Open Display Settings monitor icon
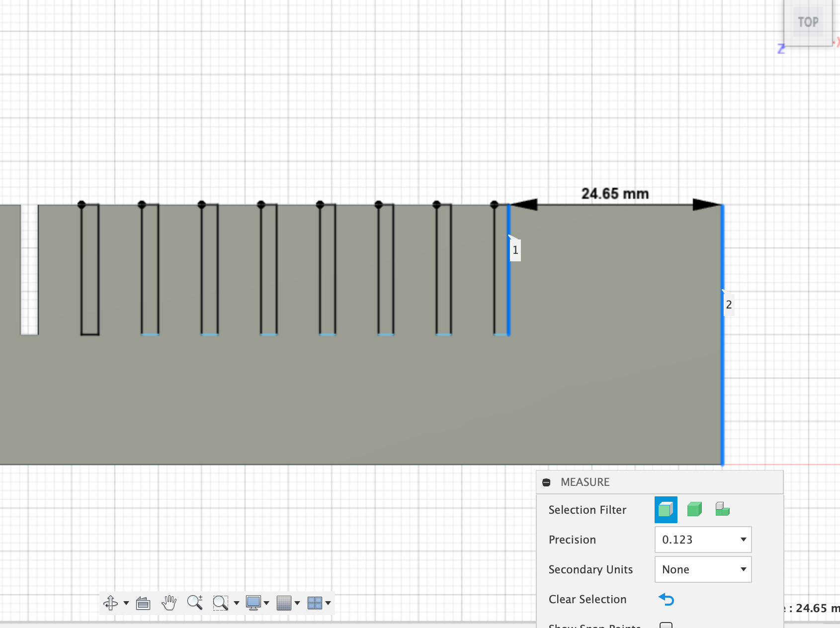 pyautogui.click(x=253, y=603)
